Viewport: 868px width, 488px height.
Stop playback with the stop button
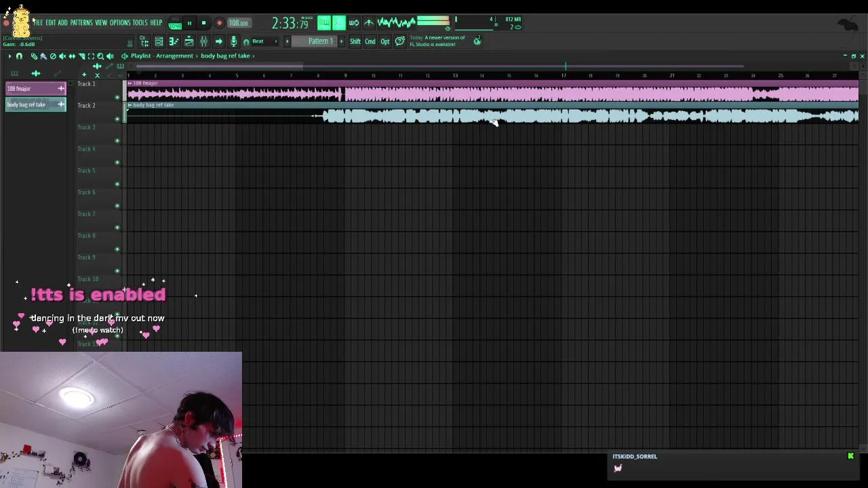pos(203,23)
